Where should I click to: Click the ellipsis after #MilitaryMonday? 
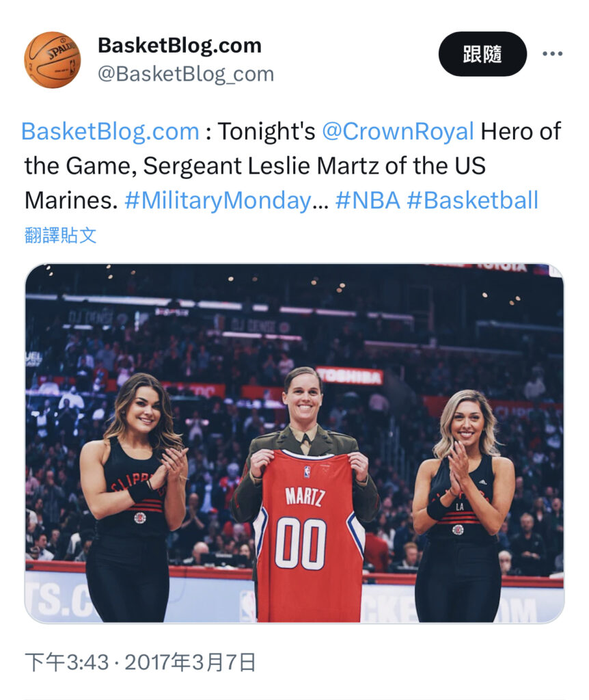[320, 200]
